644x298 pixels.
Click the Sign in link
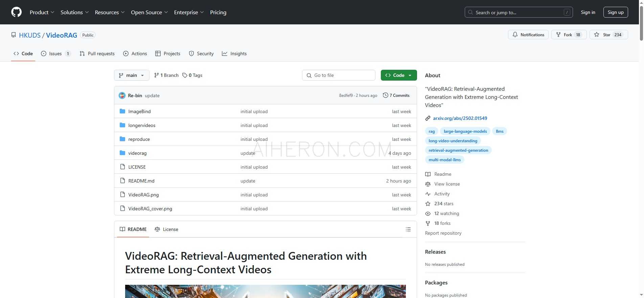(588, 12)
